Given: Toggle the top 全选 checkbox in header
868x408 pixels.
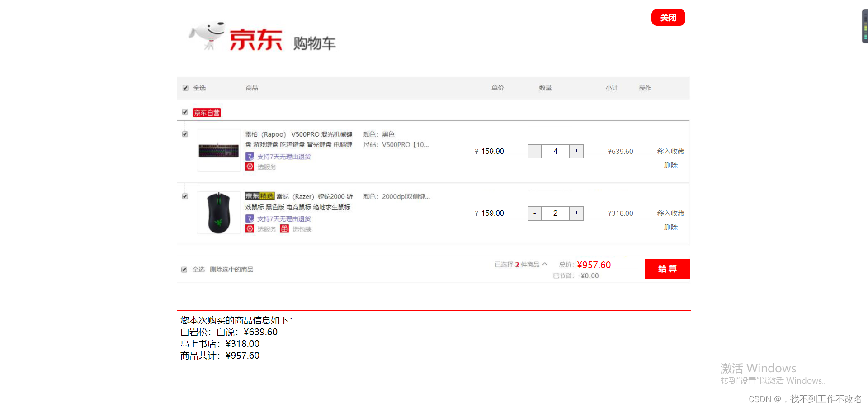Looking at the screenshot, I should pyautogui.click(x=185, y=88).
